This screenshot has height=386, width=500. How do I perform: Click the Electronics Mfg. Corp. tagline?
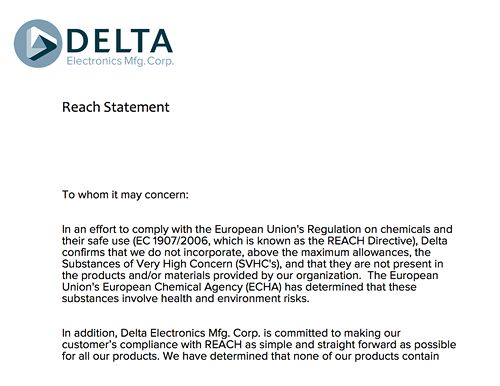click(120, 61)
